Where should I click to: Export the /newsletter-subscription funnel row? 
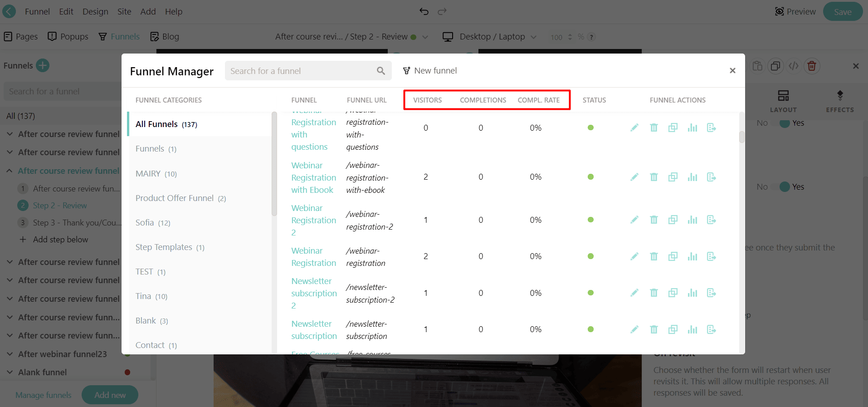click(712, 329)
